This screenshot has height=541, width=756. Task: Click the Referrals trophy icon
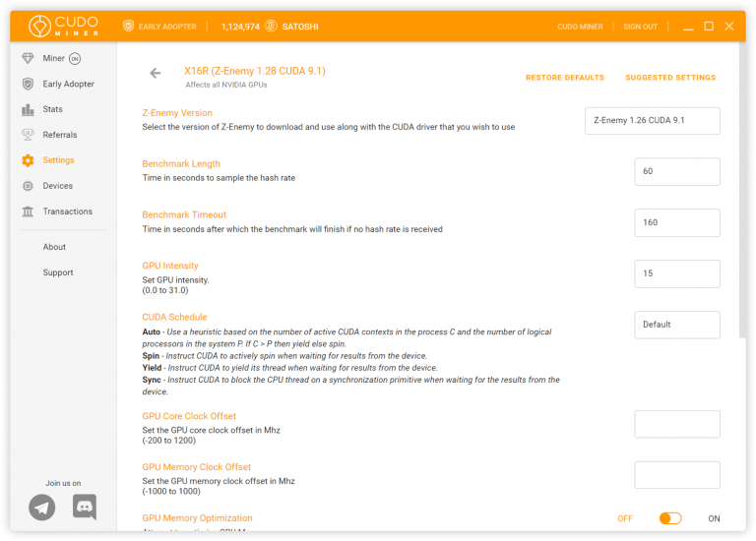28,135
